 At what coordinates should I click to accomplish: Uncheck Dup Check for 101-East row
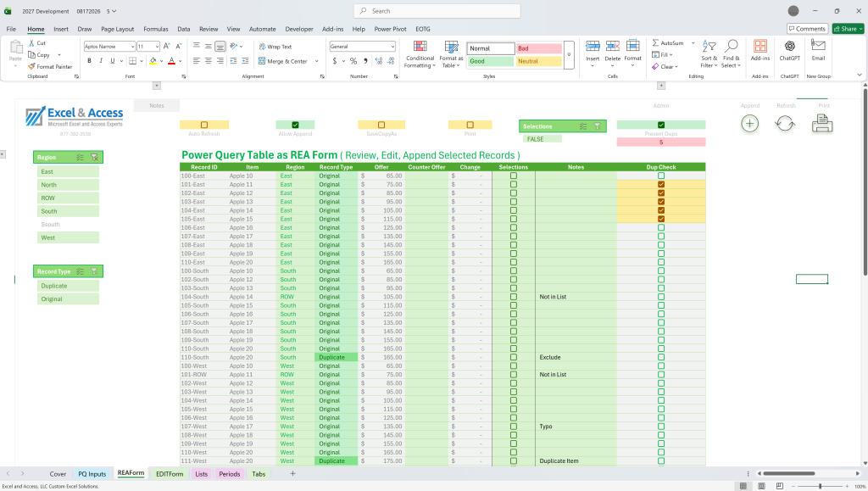pos(661,184)
